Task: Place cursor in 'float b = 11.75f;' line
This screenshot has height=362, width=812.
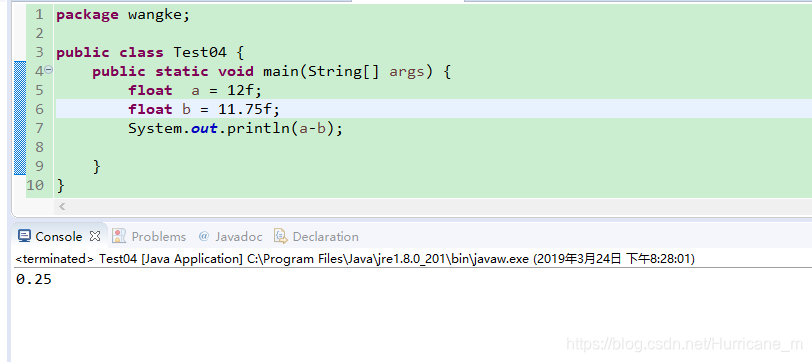Action: [204, 109]
